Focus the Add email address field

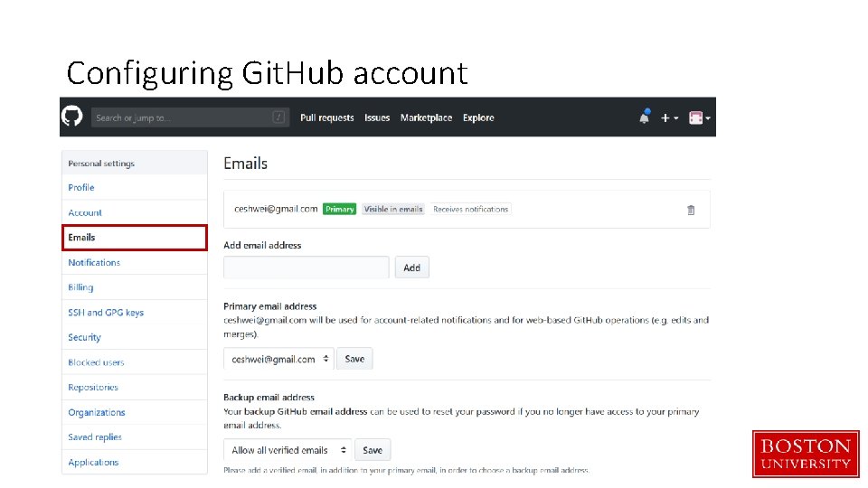pyautogui.click(x=306, y=267)
